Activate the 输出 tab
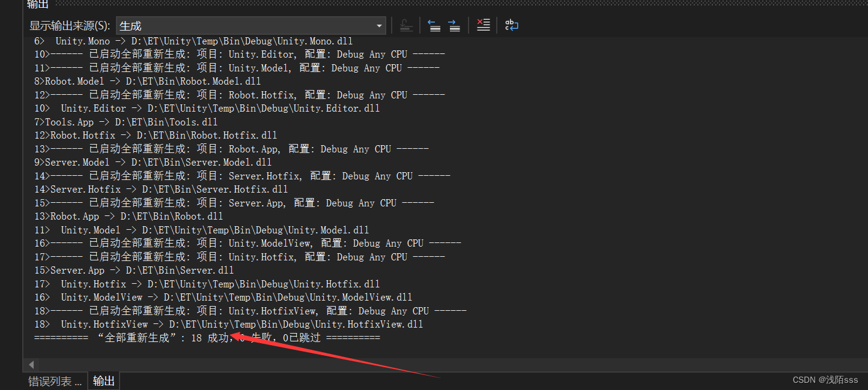Viewport: 868px width, 390px height. click(x=103, y=380)
